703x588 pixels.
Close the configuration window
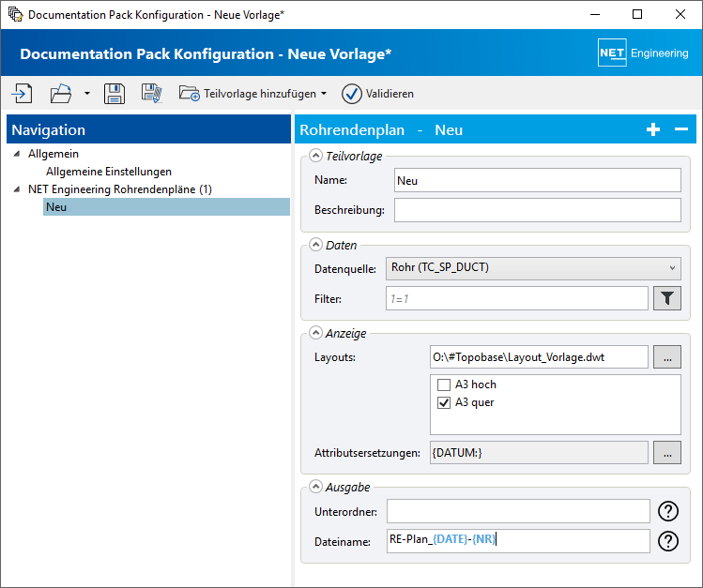click(680, 14)
